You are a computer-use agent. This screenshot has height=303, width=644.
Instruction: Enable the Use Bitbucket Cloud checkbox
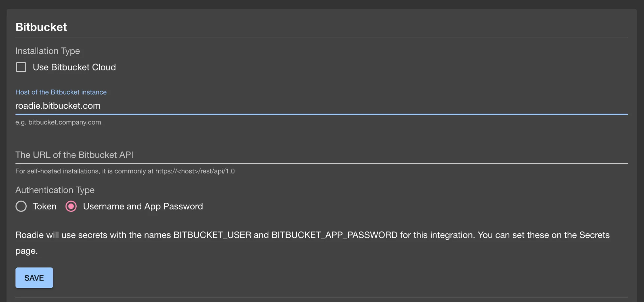21,67
